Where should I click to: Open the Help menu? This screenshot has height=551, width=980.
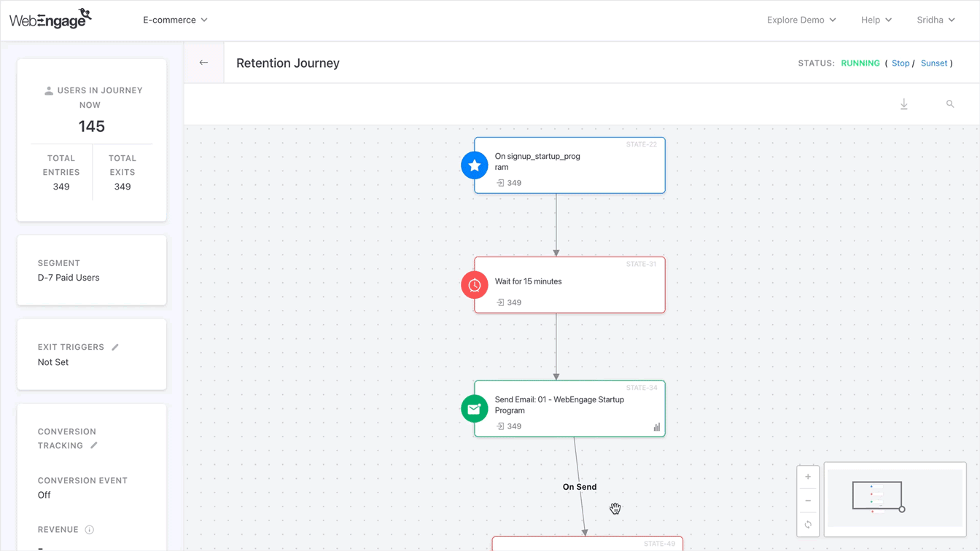876,20
